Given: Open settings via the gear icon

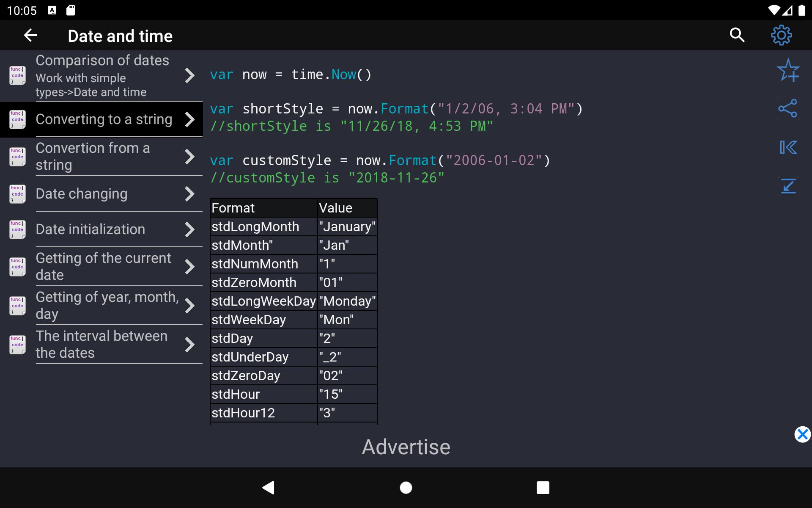Looking at the screenshot, I should 781,35.
